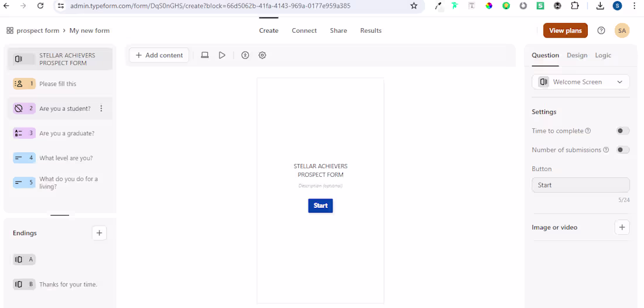644x308 pixels.
Task: Open browser extensions puzzle icon
Action: coord(575,6)
